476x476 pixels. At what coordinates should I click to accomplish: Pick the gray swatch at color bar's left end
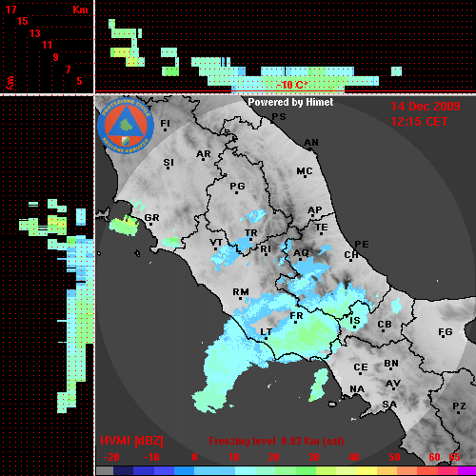click(105, 471)
